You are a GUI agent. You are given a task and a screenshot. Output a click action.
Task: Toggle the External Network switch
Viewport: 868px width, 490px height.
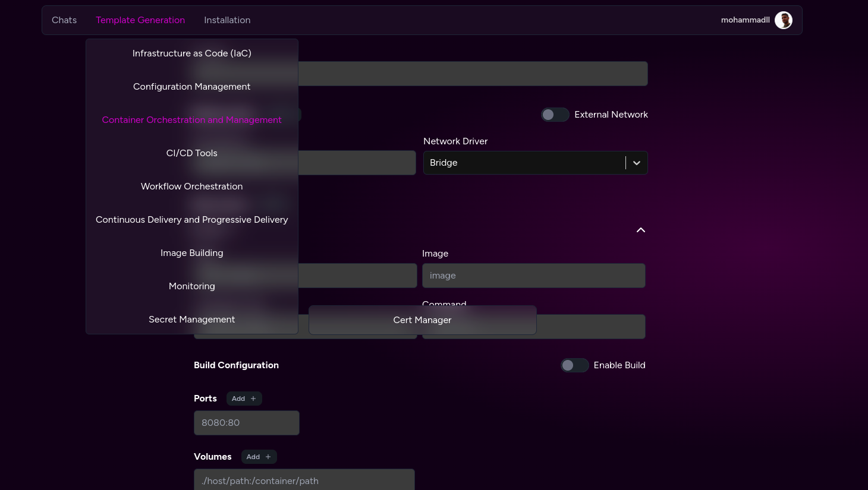(555, 115)
